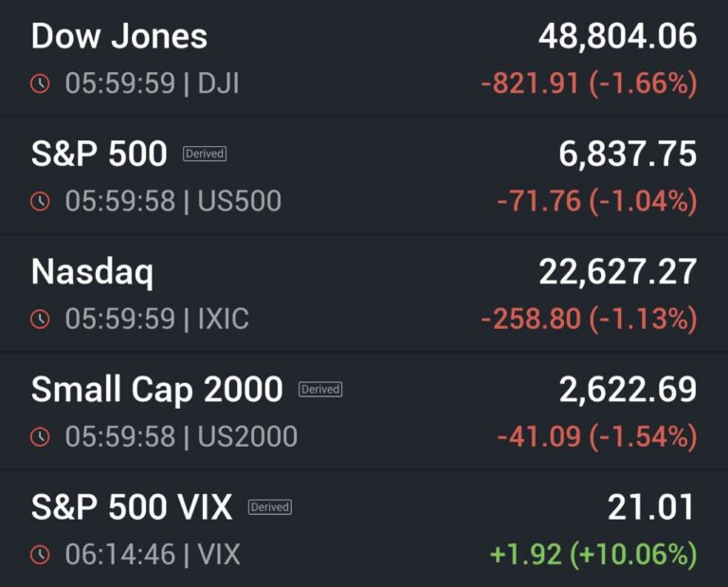Screen dimensions: 728x587
Task: Click the IXIC ticker symbol
Action: (223, 319)
